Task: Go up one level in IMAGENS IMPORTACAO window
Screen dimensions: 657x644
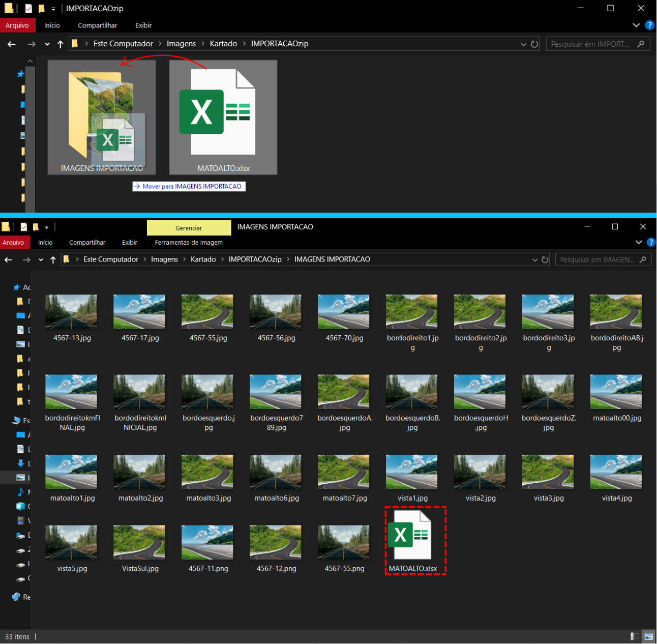Action: pyautogui.click(x=53, y=260)
